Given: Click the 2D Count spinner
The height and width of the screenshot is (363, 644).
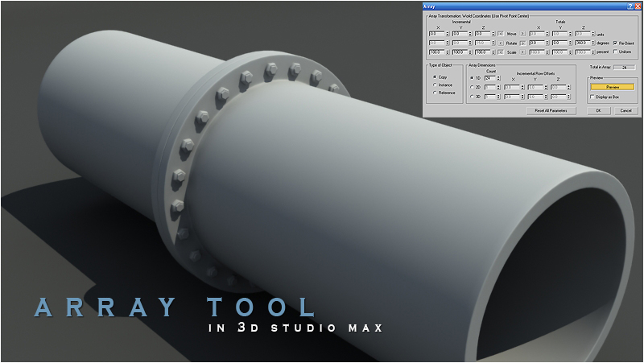Looking at the screenshot, I should (x=498, y=87).
